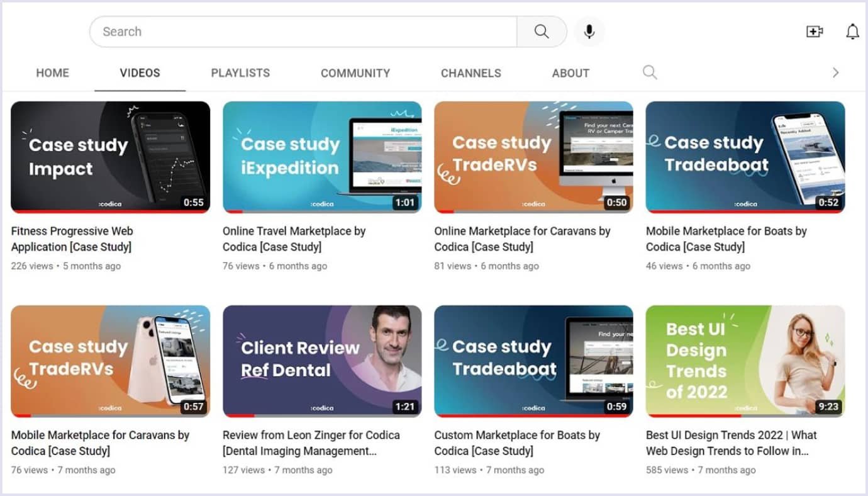This screenshot has width=868, height=496.
Task: Open title Custom Marketplace for Boats
Action: [517, 443]
